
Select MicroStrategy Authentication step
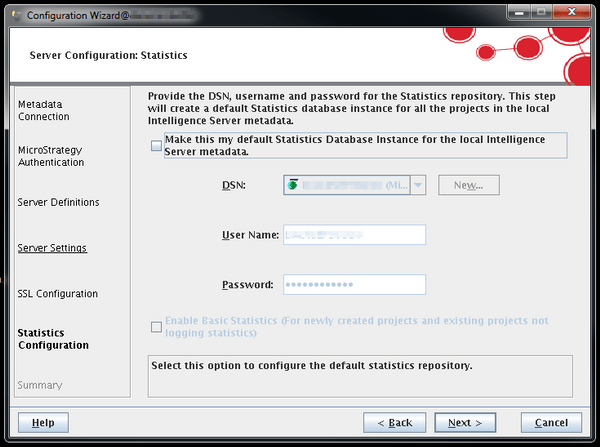coord(51,156)
